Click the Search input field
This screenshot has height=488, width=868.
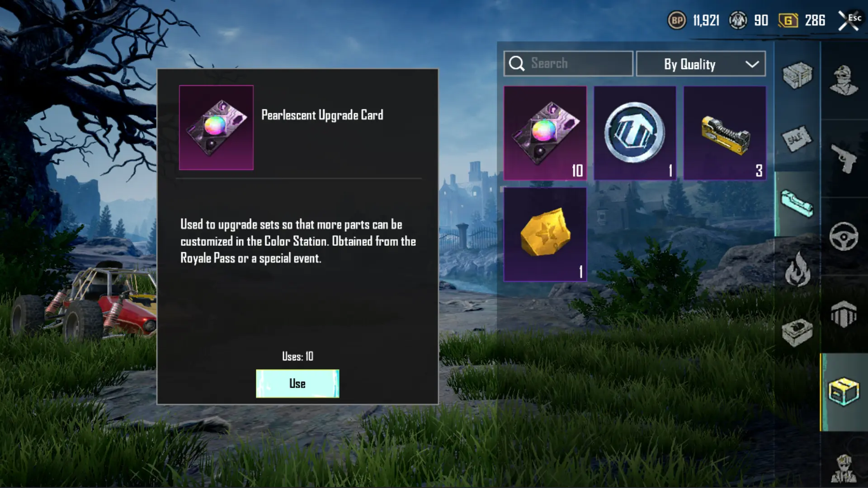[x=568, y=64]
